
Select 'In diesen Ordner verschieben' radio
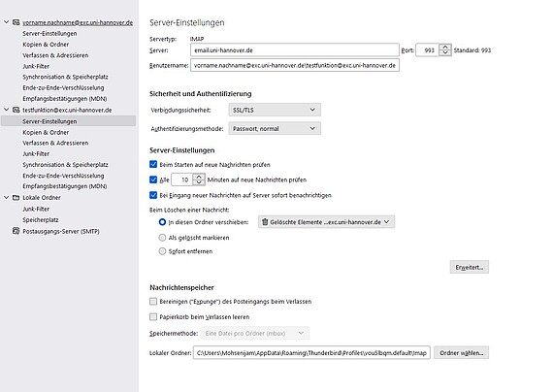tap(162, 222)
